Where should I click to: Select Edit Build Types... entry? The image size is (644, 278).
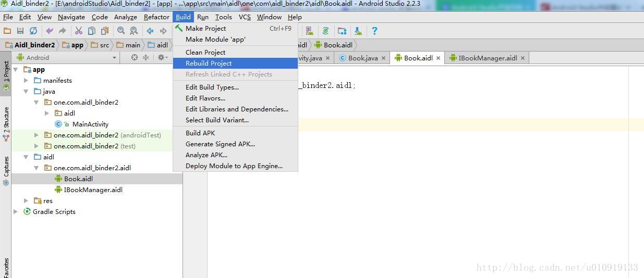235,87
